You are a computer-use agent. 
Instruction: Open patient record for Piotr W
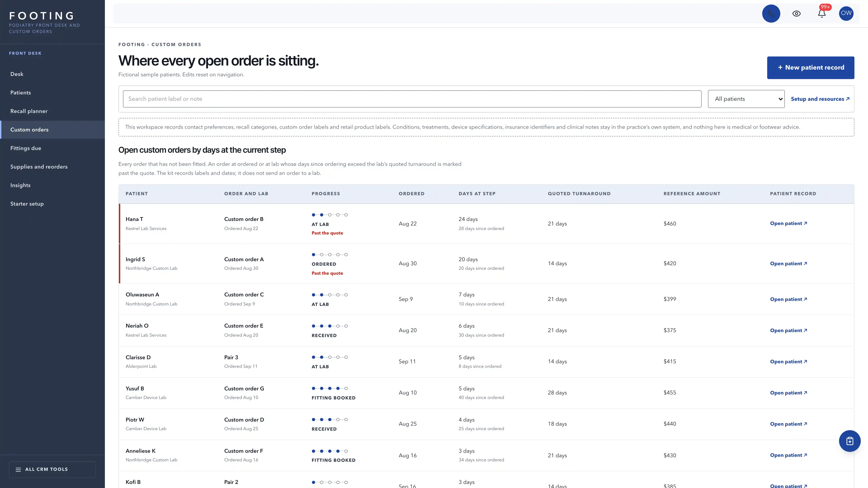pyautogui.click(x=788, y=424)
